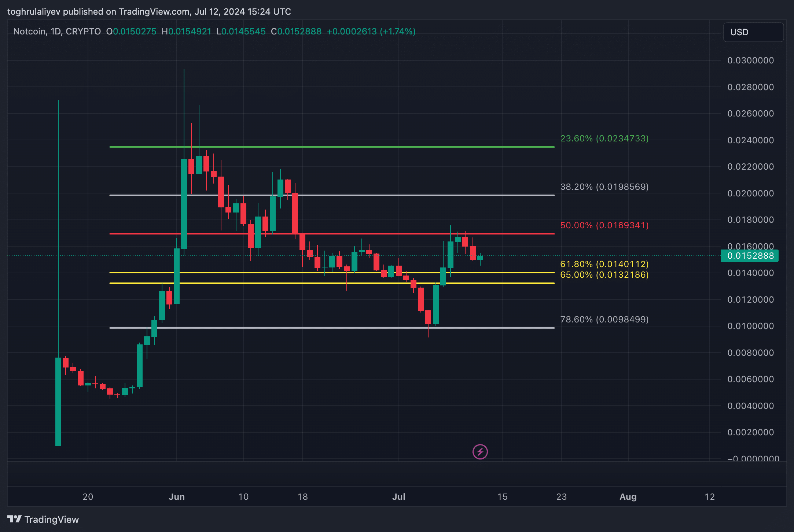Viewport: 794px width, 532px height.
Task: Click the Notcoin, 1D, CRYPTO symbol title
Action: tap(57, 32)
